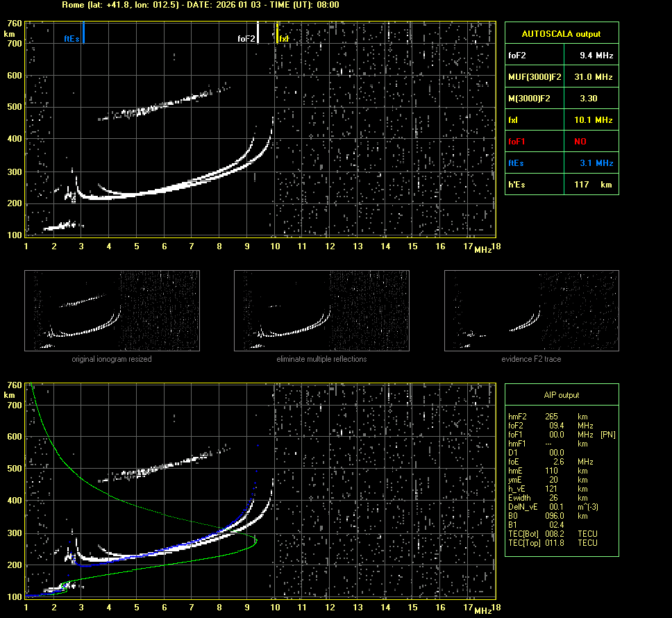Image resolution: width=672 pixels, height=618 pixels.
Task: Open the 'evidence F2 trace' thumbnail
Action: [x=531, y=310]
